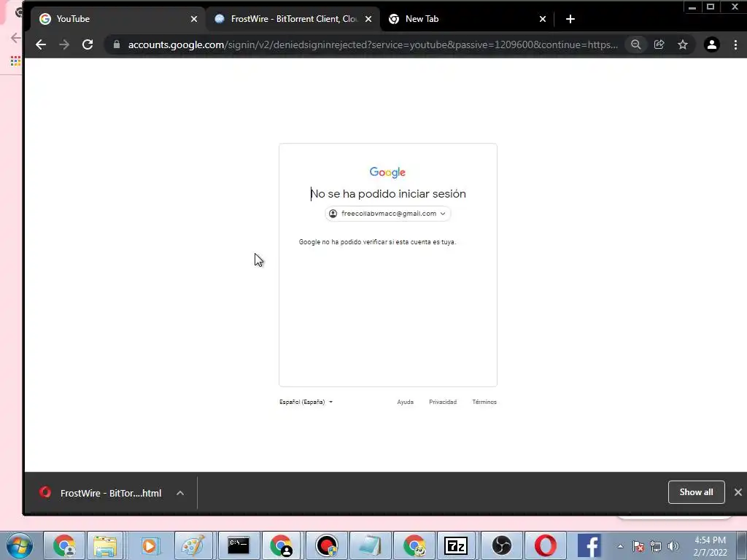Open OBS Studio from the taskbar
Image resolution: width=747 pixels, height=560 pixels.
coord(501,545)
